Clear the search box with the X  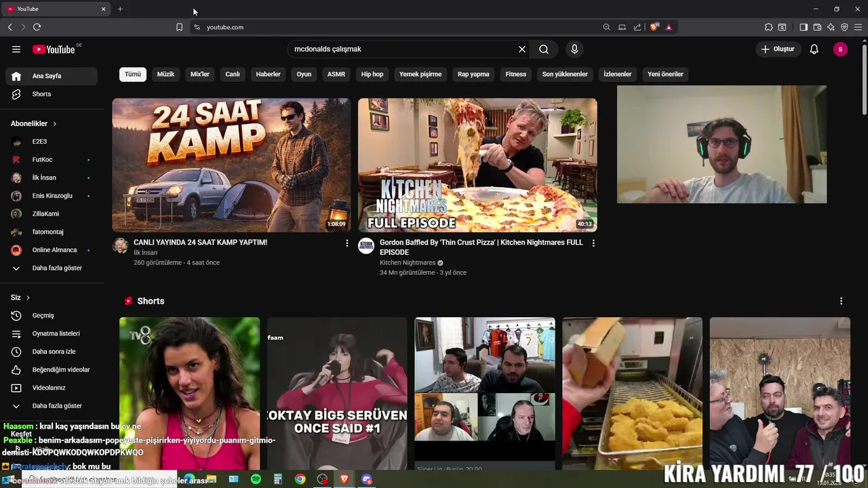(x=522, y=49)
